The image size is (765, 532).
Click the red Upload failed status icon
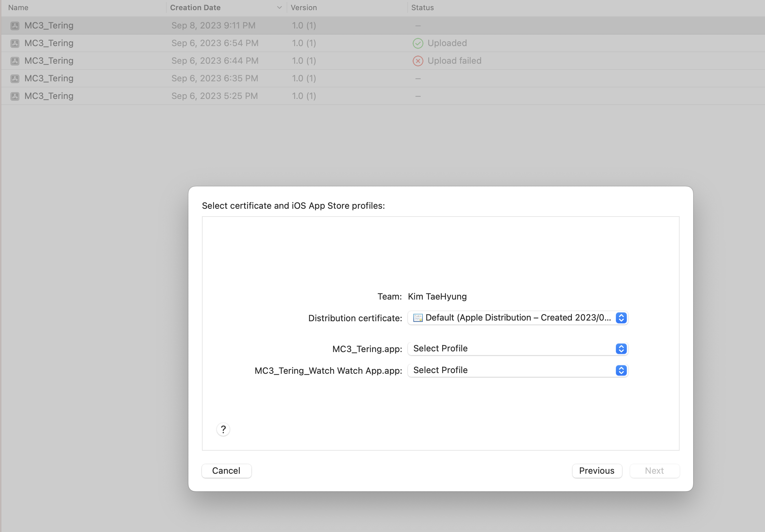(418, 61)
